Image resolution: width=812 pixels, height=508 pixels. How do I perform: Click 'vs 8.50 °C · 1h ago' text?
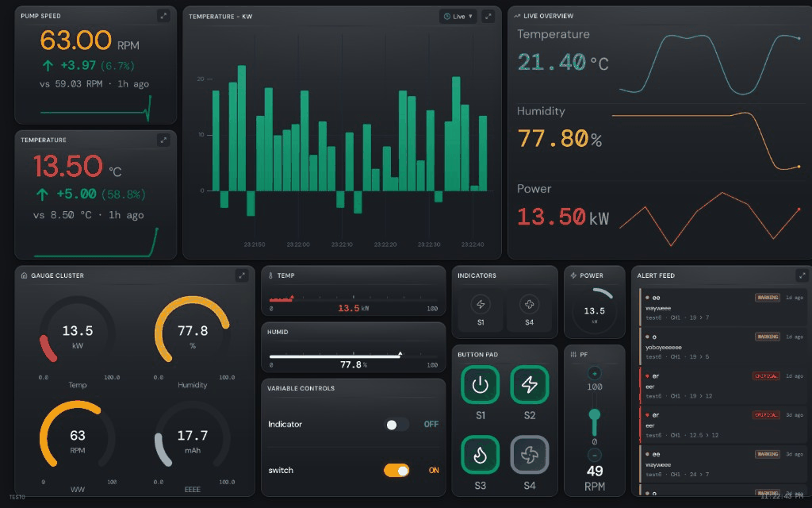89,215
